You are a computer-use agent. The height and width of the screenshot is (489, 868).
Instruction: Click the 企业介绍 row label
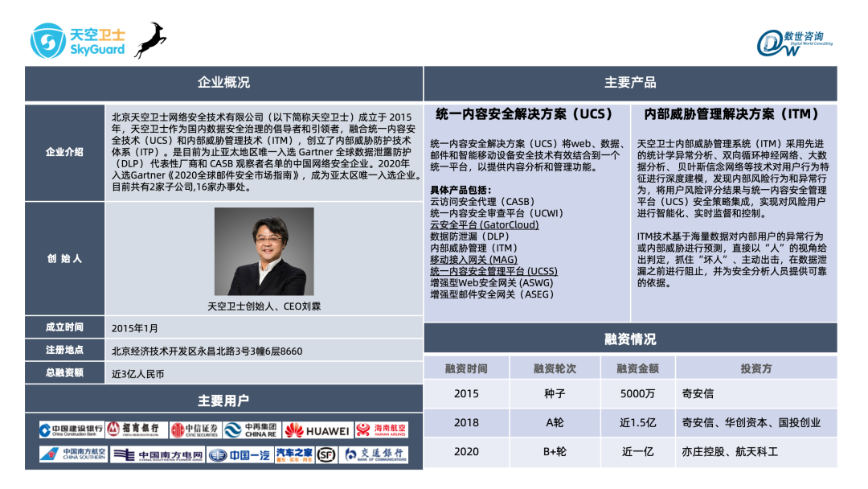pos(65,152)
